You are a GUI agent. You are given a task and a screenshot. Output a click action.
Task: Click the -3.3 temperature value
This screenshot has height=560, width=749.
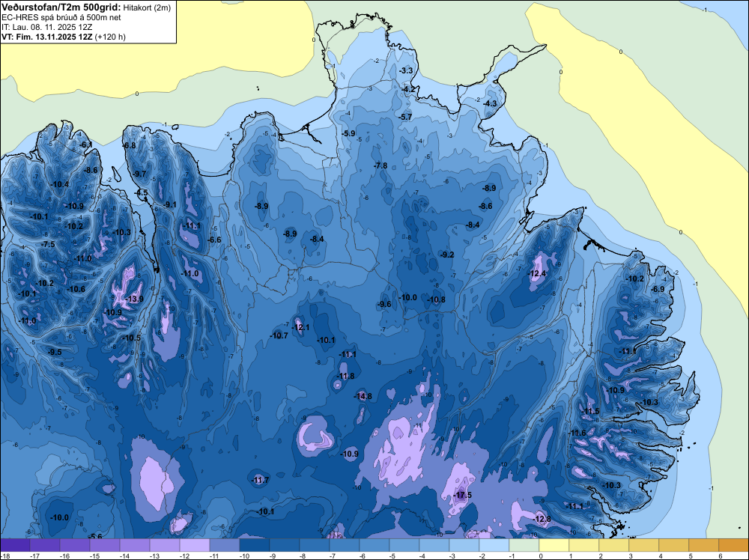pos(405,70)
